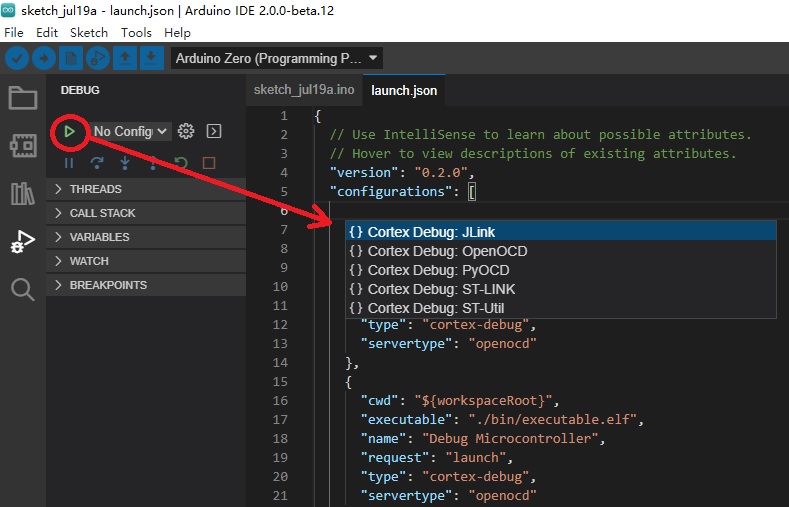Open the Sketchbook folder sidebar icon
Image resolution: width=789 pixels, height=507 pixels.
click(23, 98)
